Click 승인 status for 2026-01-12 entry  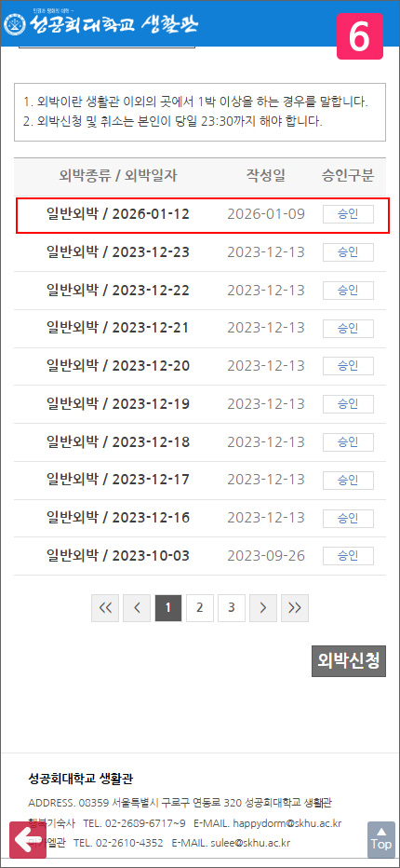tap(348, 214)
